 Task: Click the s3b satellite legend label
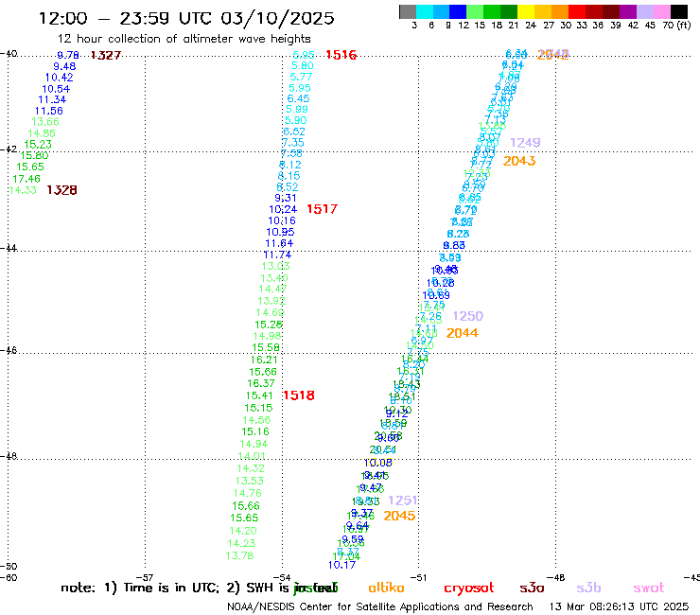pos(588,588)
